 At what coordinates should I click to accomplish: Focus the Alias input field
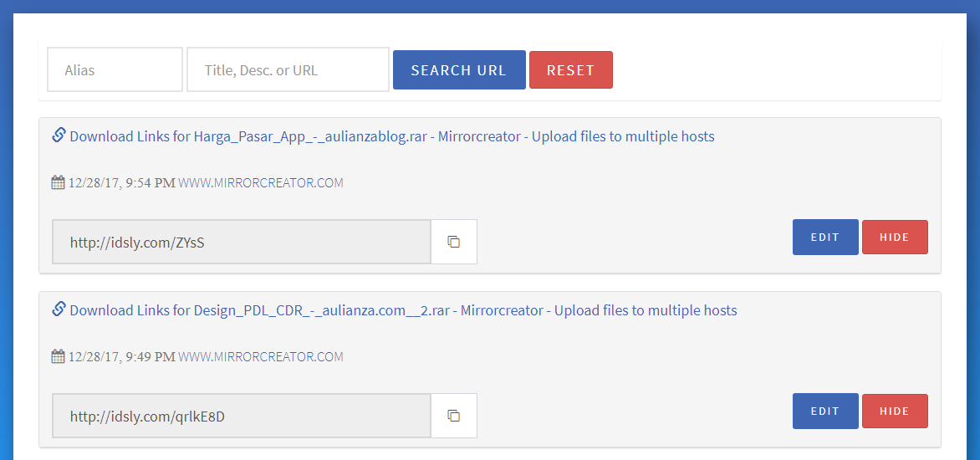tap(115, 69)
